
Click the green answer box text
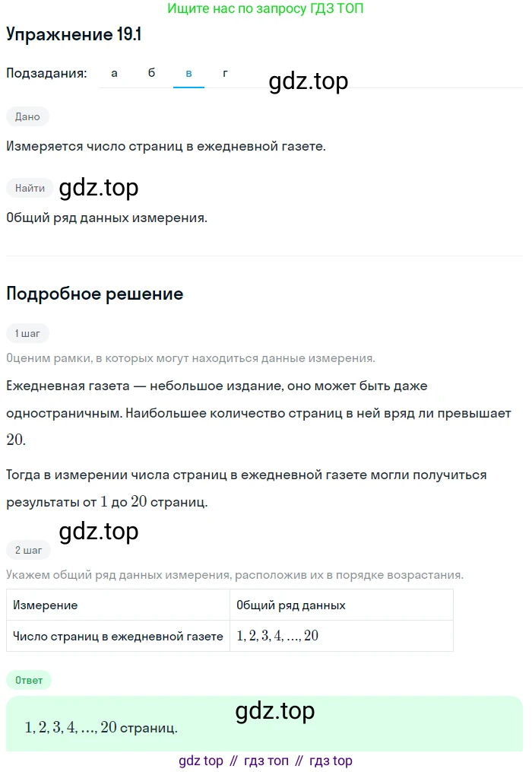101,727
